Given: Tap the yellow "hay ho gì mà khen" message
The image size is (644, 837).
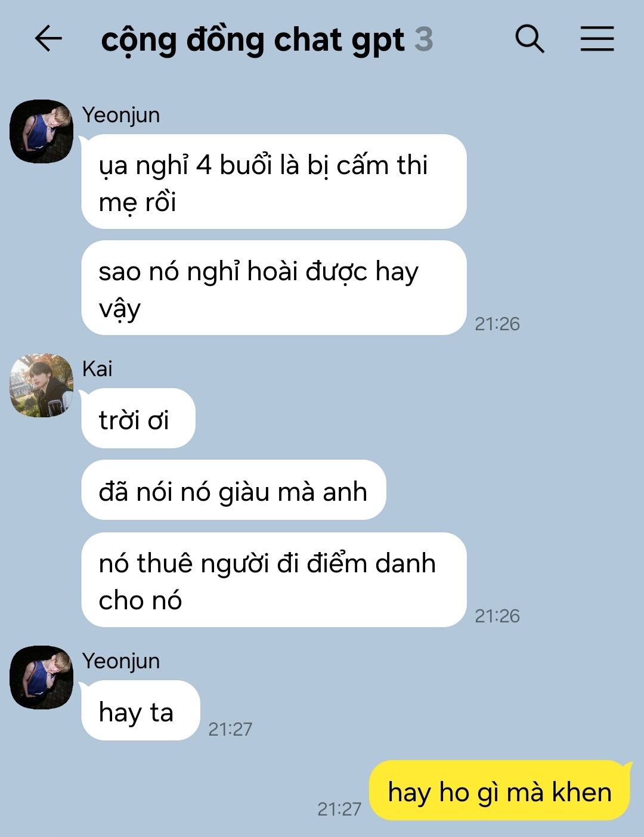Looking at the screenshot, I should point(500,790).
